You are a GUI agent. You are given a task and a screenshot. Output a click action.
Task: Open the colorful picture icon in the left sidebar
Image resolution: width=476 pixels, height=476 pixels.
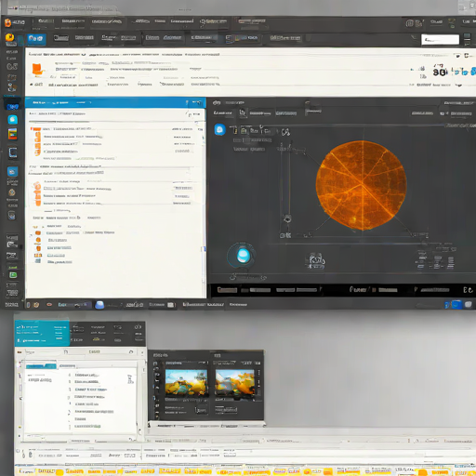coord(13,134)
